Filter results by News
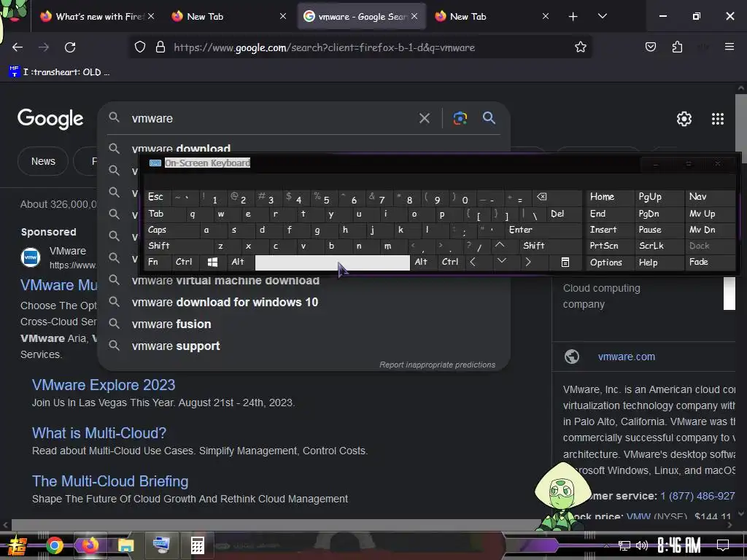747x560 pixels. [43, 161]
